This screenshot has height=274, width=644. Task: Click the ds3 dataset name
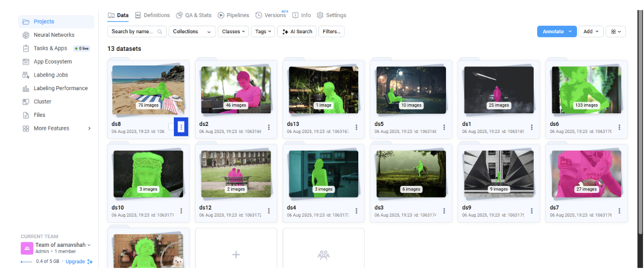379,208
